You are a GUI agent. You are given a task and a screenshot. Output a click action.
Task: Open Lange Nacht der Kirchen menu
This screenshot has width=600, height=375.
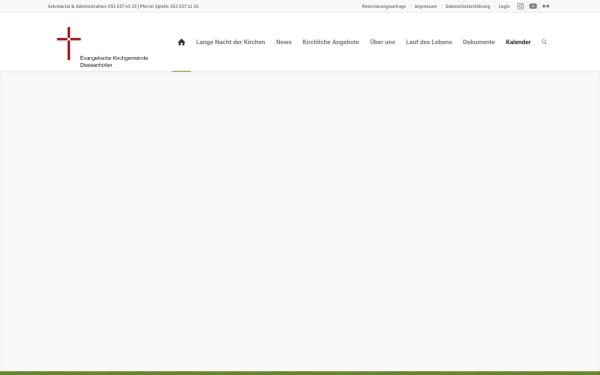[230, 42]
